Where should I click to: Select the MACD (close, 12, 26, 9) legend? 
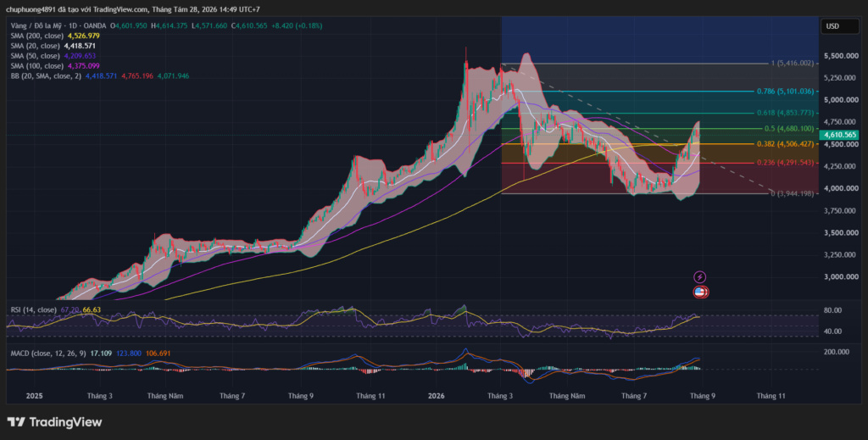point(48,354)
